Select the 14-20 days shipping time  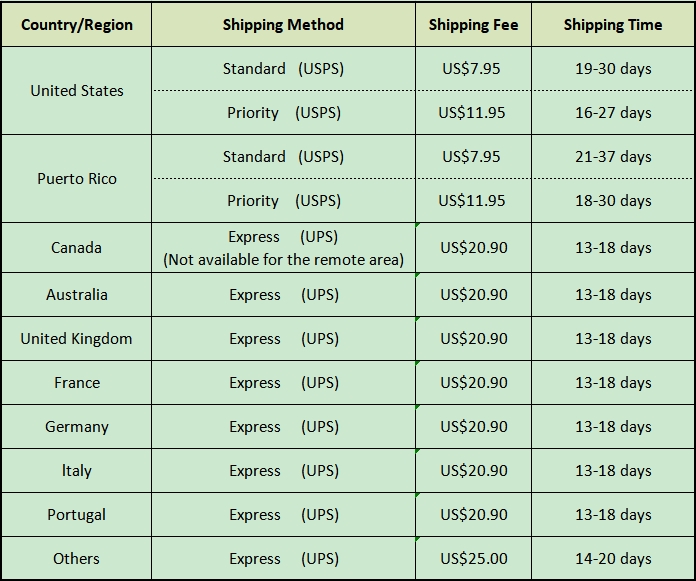click(x=612, y=559)
